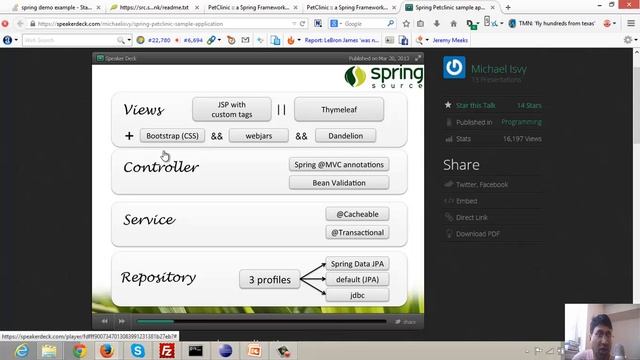Click the search magnifier in Google box
This screenshot has width=640, height=360.
click(391, 24)
